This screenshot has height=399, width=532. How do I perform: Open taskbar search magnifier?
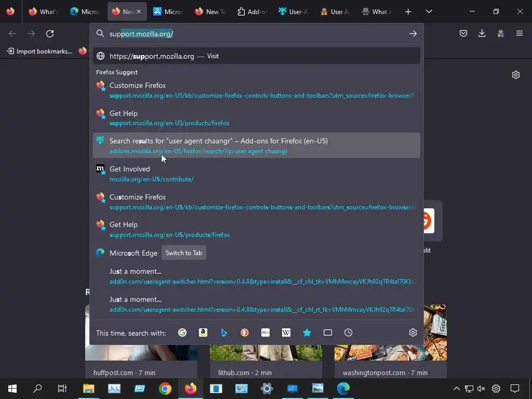point(37,389)
